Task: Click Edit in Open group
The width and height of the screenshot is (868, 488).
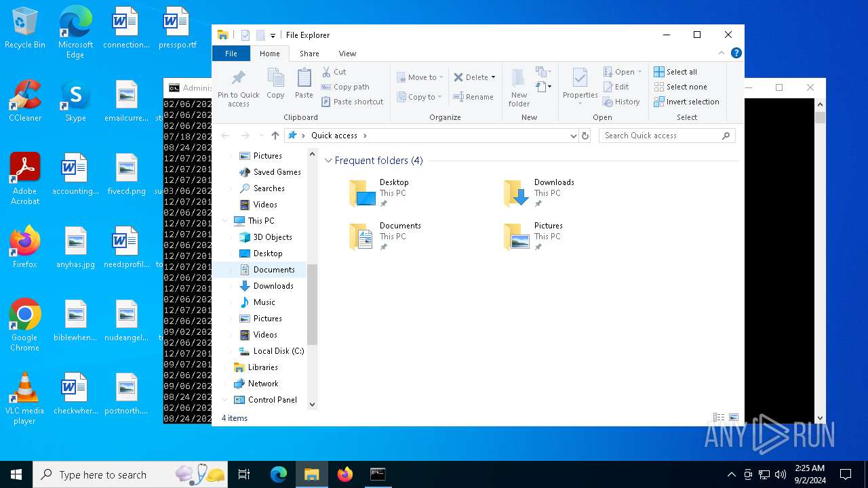Action: tap(616, 87)
